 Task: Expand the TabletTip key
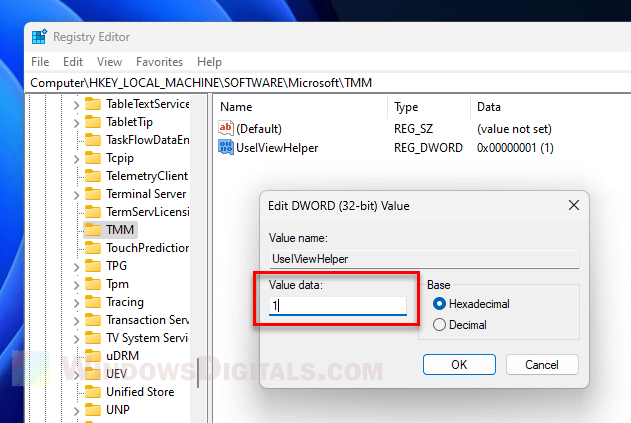coord(76,123)
